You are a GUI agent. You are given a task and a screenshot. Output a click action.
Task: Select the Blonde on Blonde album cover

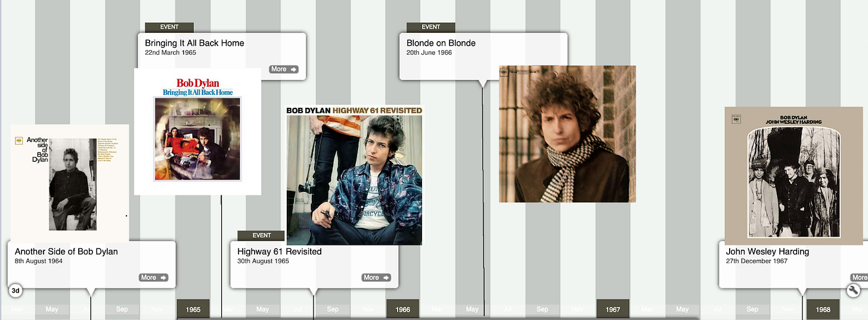568,134
